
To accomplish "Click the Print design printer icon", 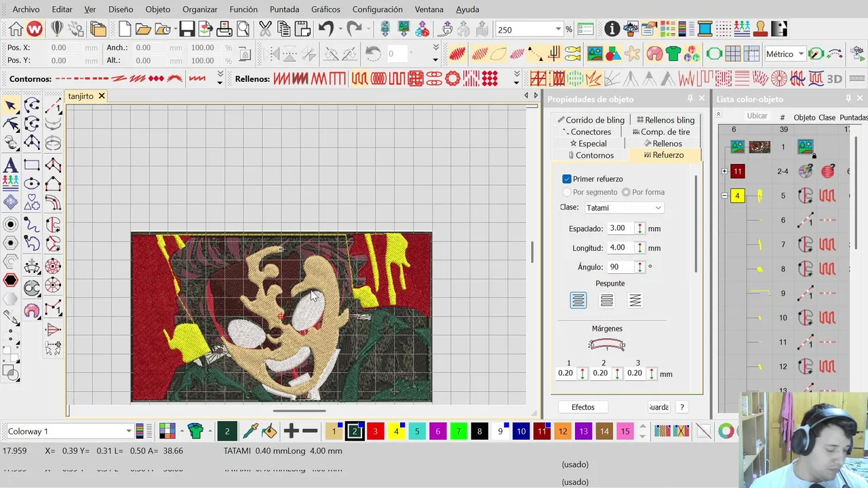I will (224, 29).
